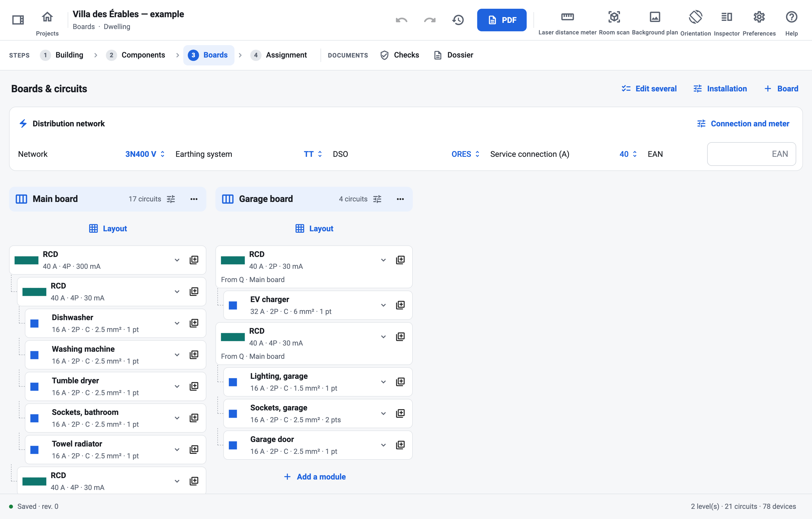The image size is (812, 519).
Task: Undo the last action
Action: click(401, 20)
